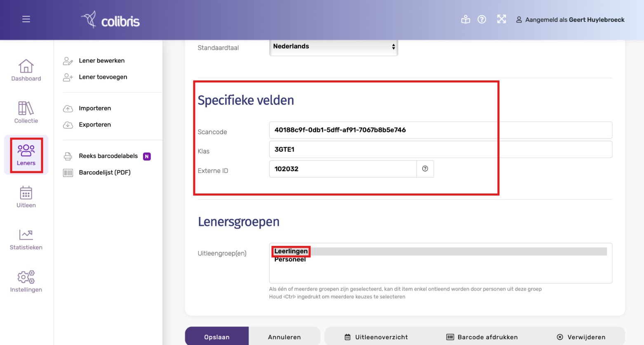Image resolution: width=644 pixels, height=345 pixels.
Task: Open Statistieken in sidebar
Action: (x=26, y=239)
